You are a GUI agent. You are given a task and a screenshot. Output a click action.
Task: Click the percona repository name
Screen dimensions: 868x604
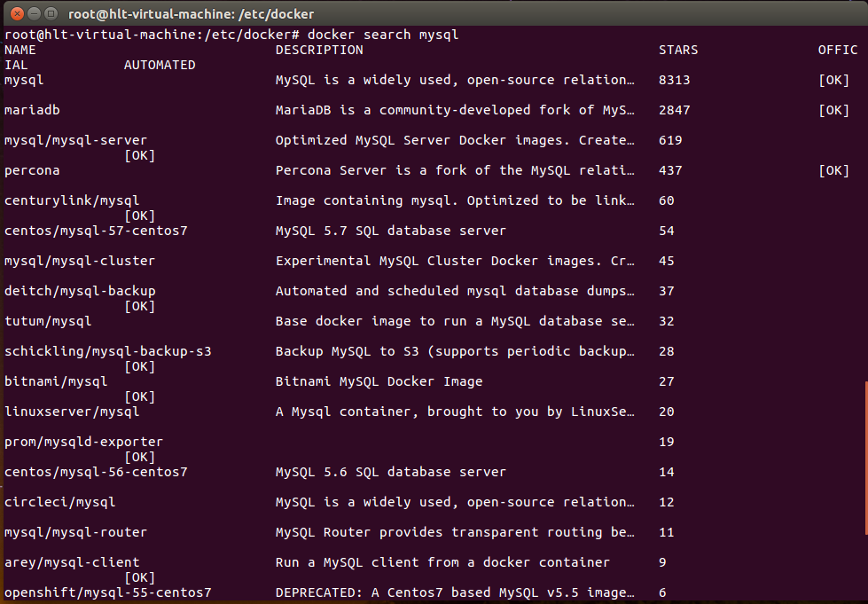point(32,169)
